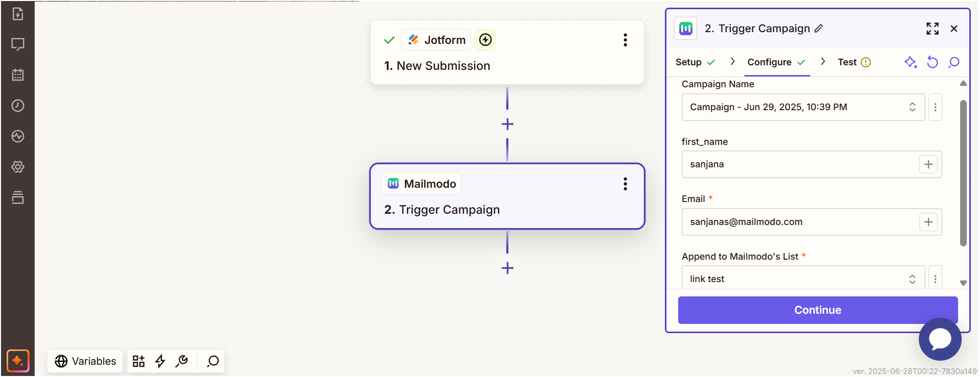Viewport: 980px width, 377px height.
Task: Open three-dot menu on Jotform step
Action: click(625, 40)
